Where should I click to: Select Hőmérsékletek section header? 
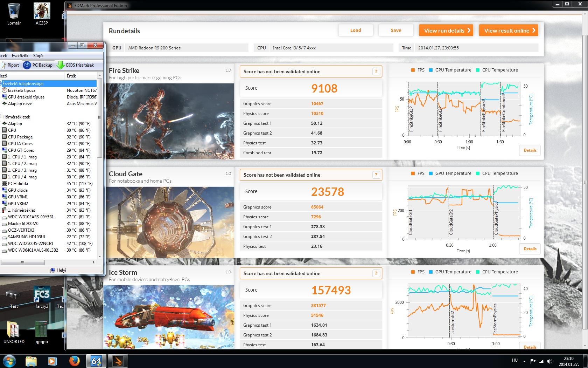16,117
